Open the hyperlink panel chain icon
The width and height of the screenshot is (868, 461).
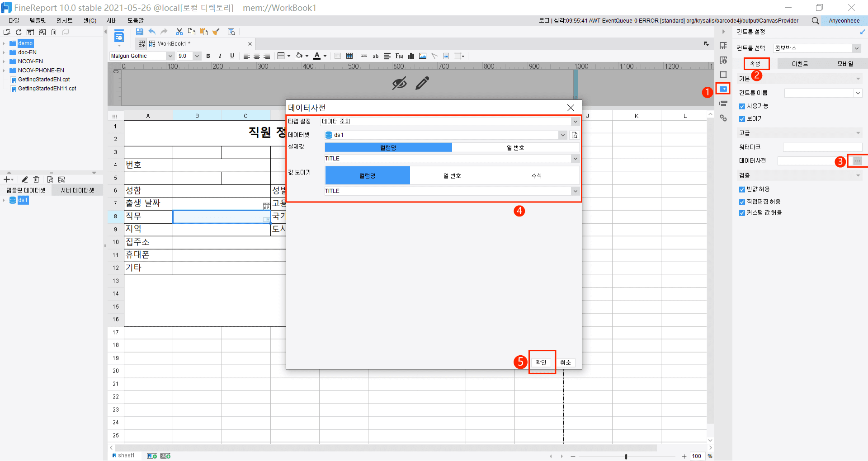coord(723,118)
